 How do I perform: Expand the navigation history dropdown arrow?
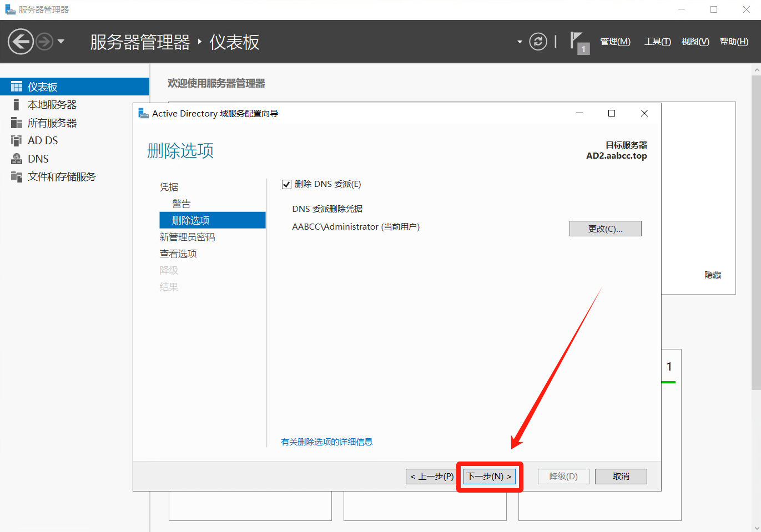pos(61,42)
